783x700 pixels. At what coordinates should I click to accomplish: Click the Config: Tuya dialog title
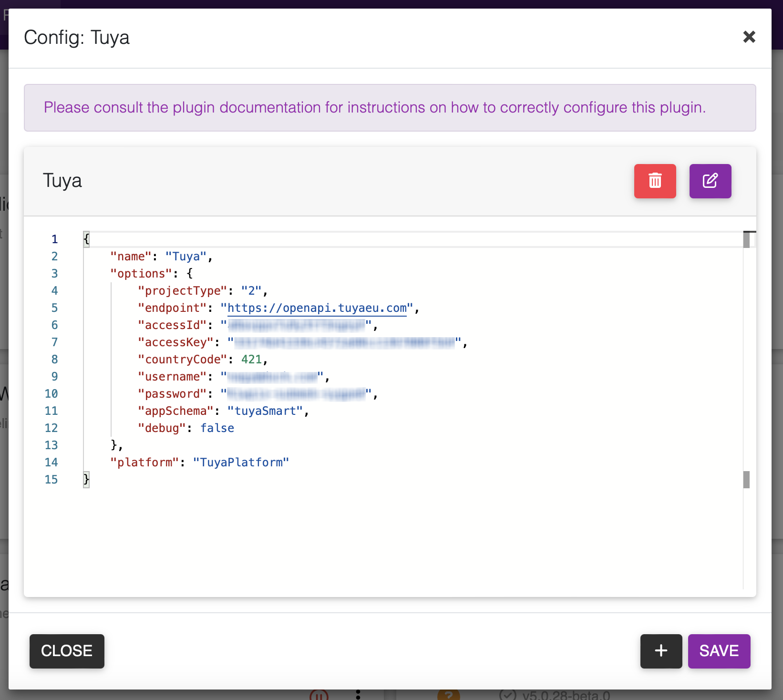(x=77, y=37)
